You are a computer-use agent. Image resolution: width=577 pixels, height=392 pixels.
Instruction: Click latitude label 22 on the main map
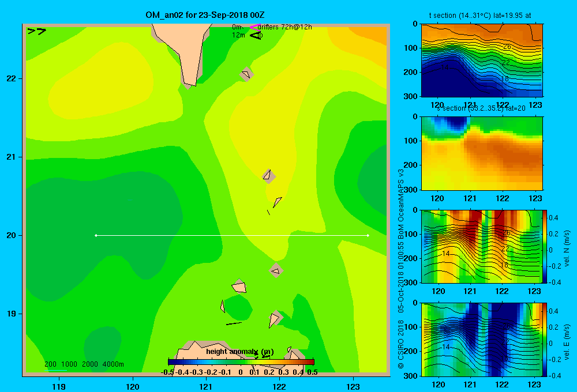[x=12, y=78]
